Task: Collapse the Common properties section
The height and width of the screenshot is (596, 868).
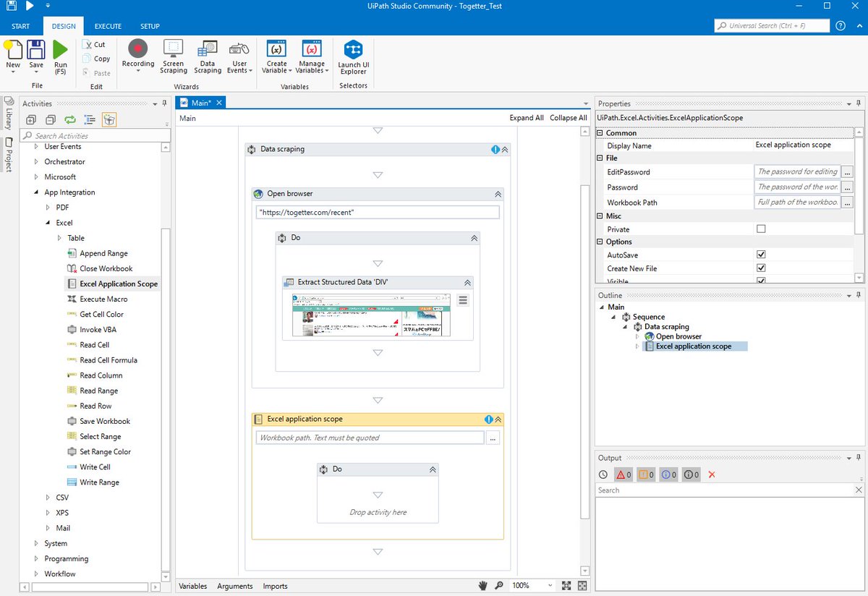Action: pyautogui.click(x=600, y=133)
